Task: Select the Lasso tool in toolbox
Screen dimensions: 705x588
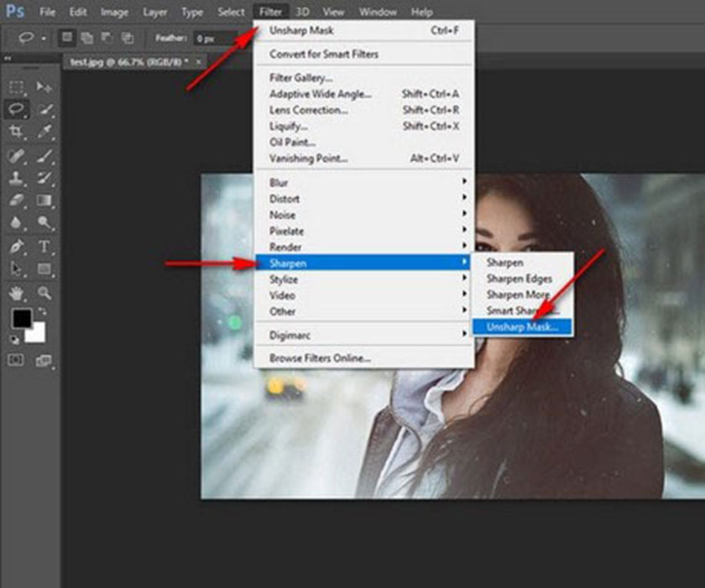Action: [17, 109]
